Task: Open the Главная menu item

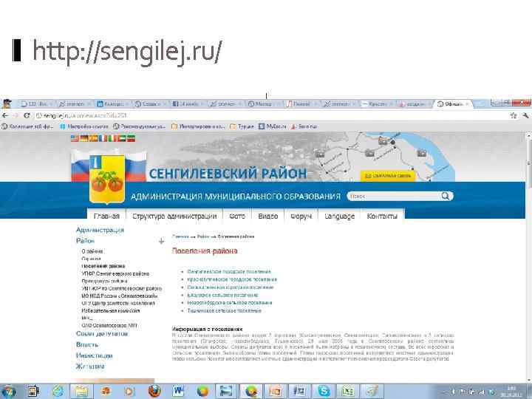Action: click(x=106, y=216)
